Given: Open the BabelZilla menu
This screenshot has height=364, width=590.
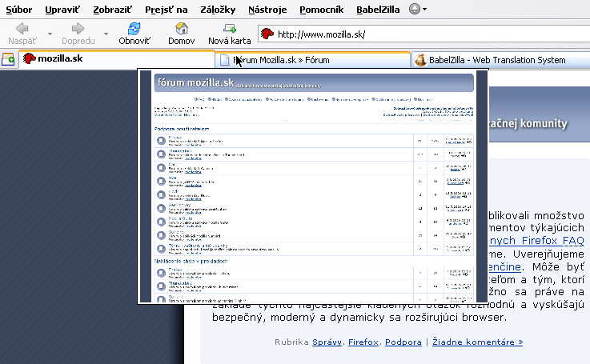Looking at the screenshot, I should 378,10.
